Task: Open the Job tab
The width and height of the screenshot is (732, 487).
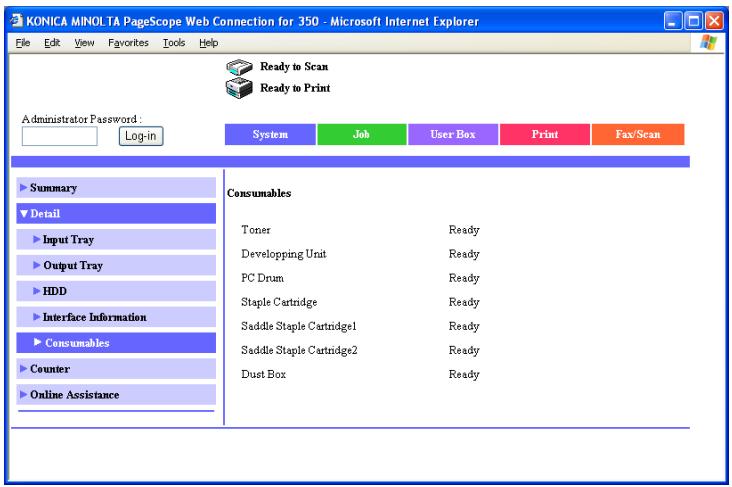Action: tap(362, 134)
